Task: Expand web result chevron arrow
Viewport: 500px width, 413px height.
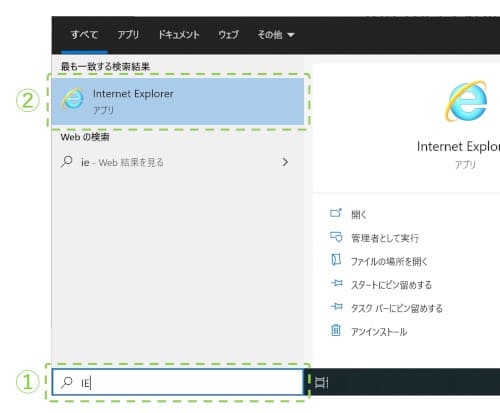Action: [x=285, y=162]
